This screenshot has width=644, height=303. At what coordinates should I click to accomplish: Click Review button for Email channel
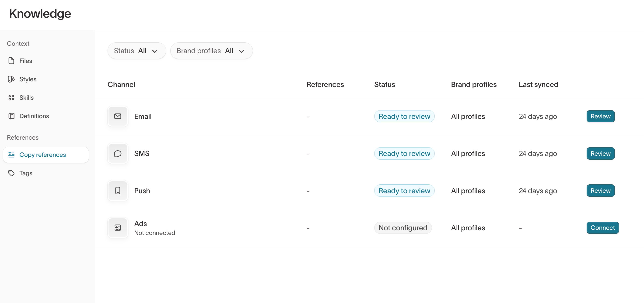(601, 116)
